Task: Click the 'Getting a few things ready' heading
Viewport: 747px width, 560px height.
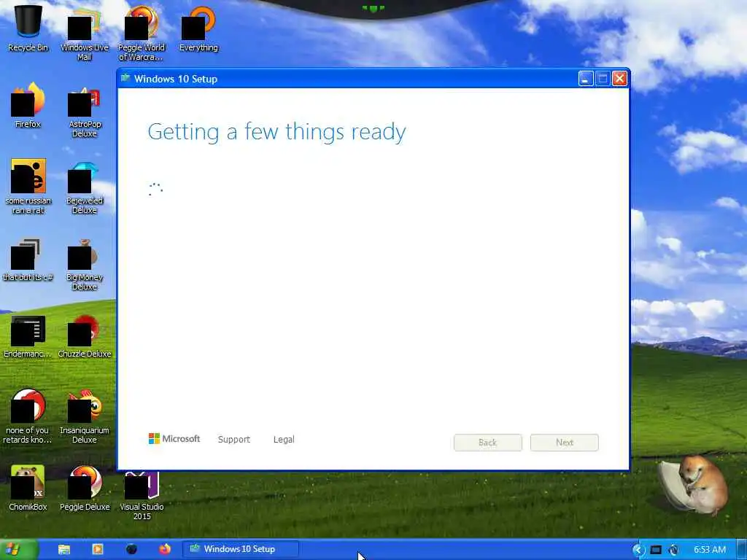Action: tap(276, 132)
